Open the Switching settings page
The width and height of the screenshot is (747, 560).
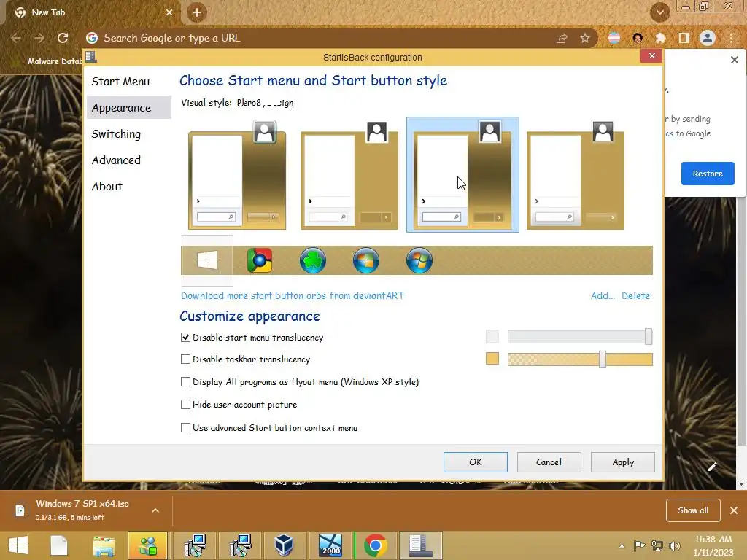point(116,134)
